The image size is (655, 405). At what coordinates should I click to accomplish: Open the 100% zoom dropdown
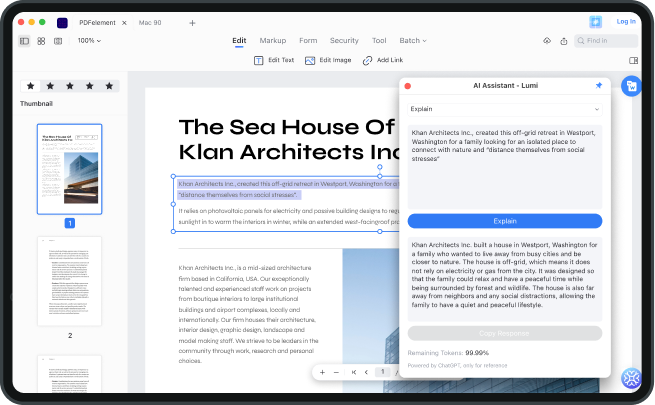coord(89,40)
